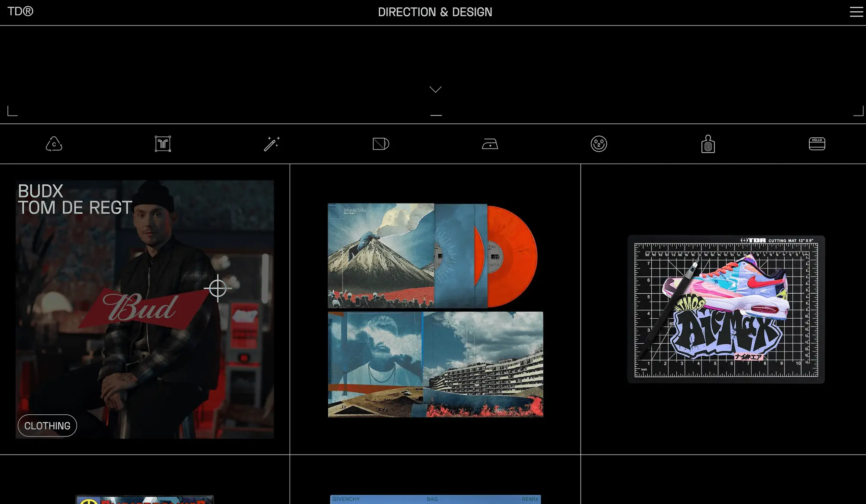866x504 pixels.
Task: Select the typography bounding-box icon
Action: pyautogui.click(x=163, y=144)
